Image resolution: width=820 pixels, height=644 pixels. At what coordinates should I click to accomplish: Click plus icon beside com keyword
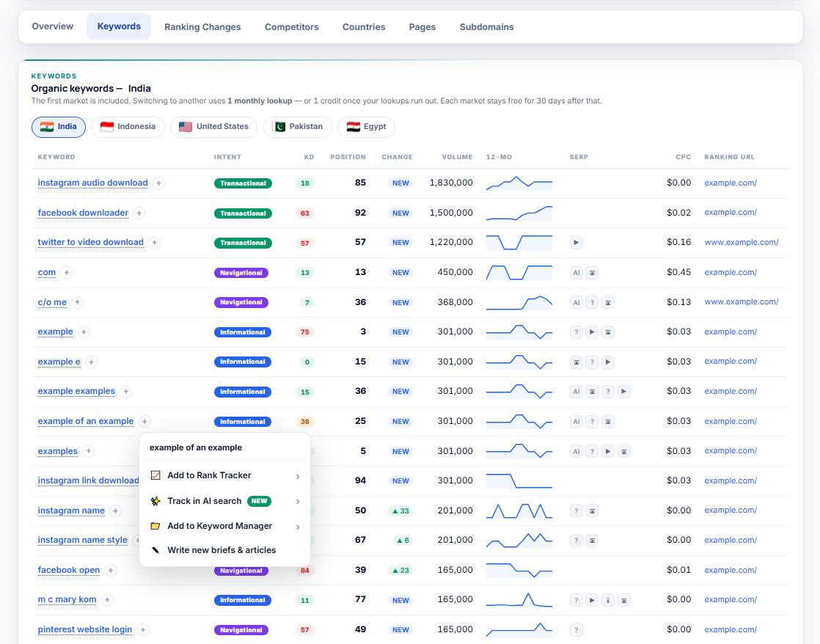coord(67,273)
